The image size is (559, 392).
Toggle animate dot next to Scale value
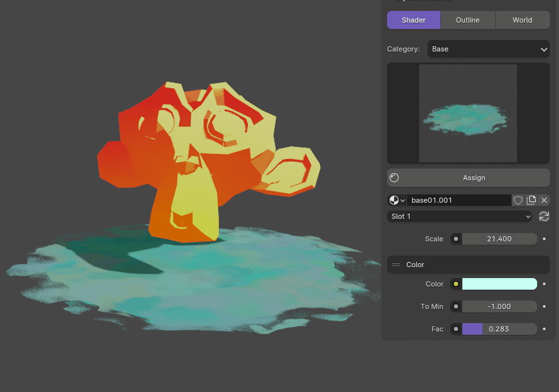click(x=544, y=239)
